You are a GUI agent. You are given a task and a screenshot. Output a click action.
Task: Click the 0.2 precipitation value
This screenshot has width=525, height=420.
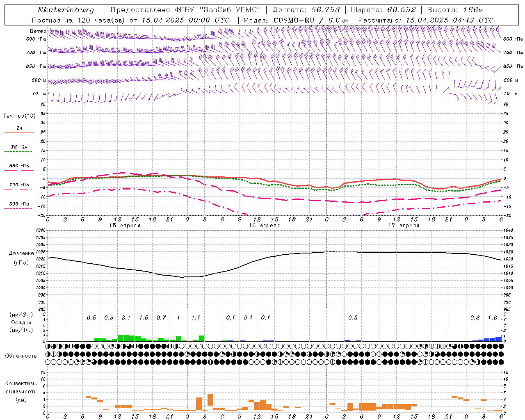[x=353, y=318]
